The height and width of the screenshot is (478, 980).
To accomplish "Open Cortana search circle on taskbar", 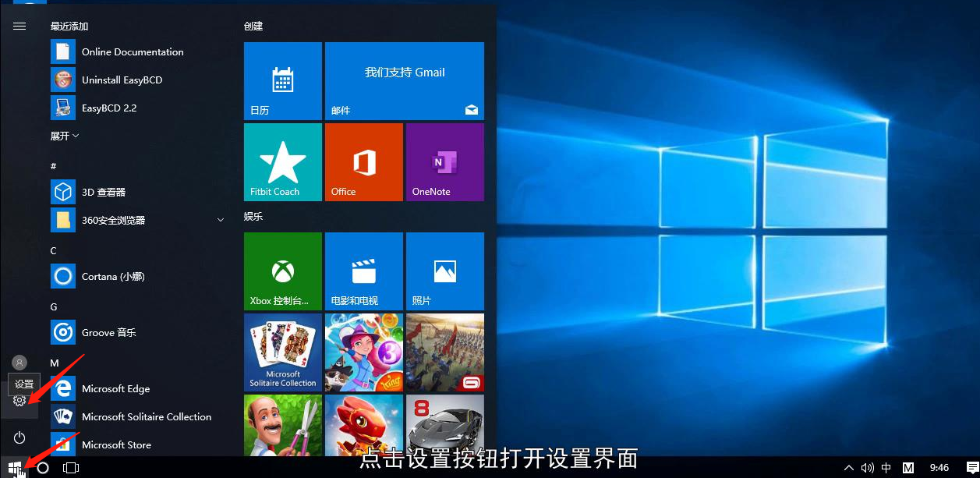I will pos(44,468).
